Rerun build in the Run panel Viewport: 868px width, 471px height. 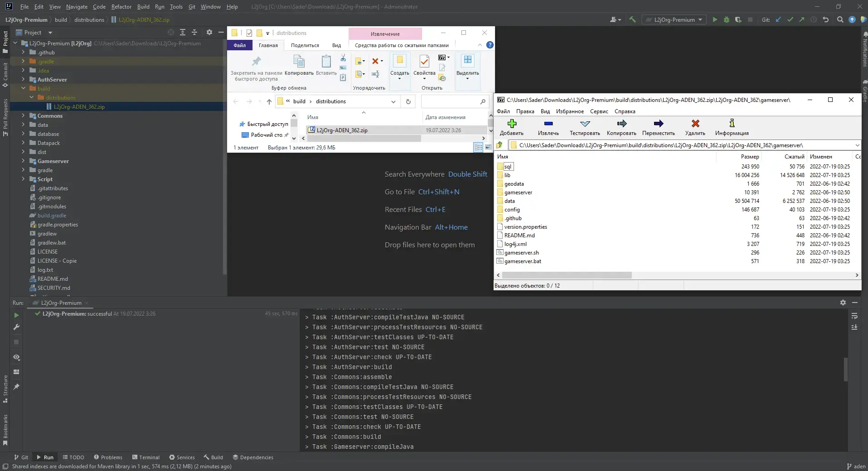(16, 315)
